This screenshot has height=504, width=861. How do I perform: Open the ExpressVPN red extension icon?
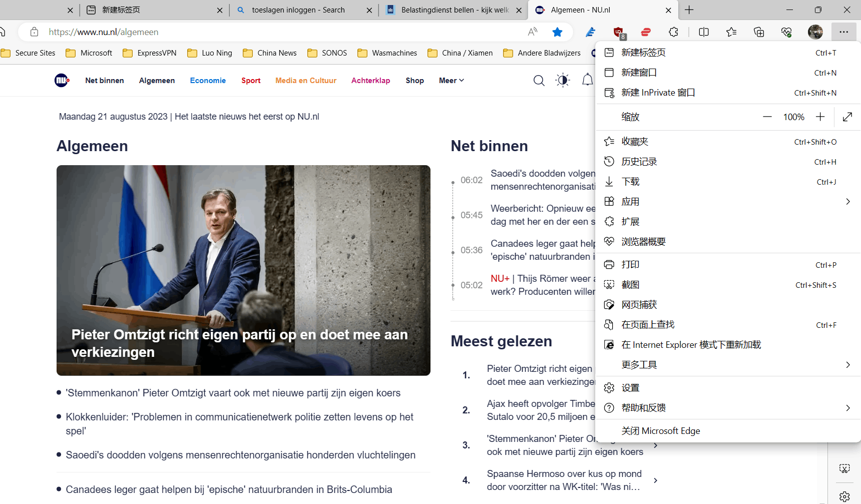pos(646,32)
